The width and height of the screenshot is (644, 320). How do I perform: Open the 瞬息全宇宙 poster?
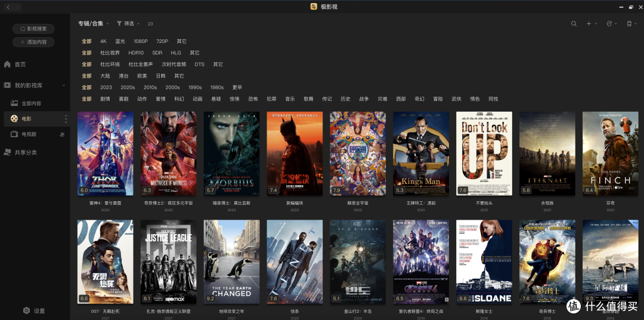(x=358, y=153)
